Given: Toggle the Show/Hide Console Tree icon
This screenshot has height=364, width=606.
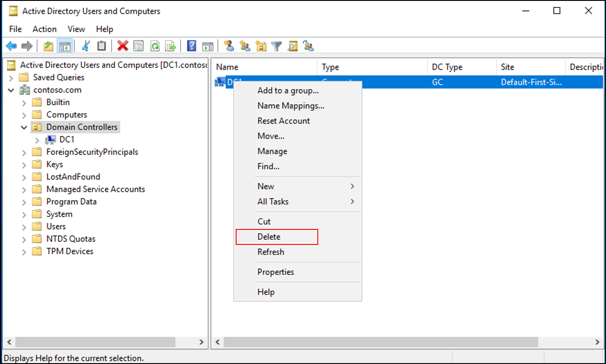Looking at the screenshot, I should pyautogui.click(x=65, y=46).
